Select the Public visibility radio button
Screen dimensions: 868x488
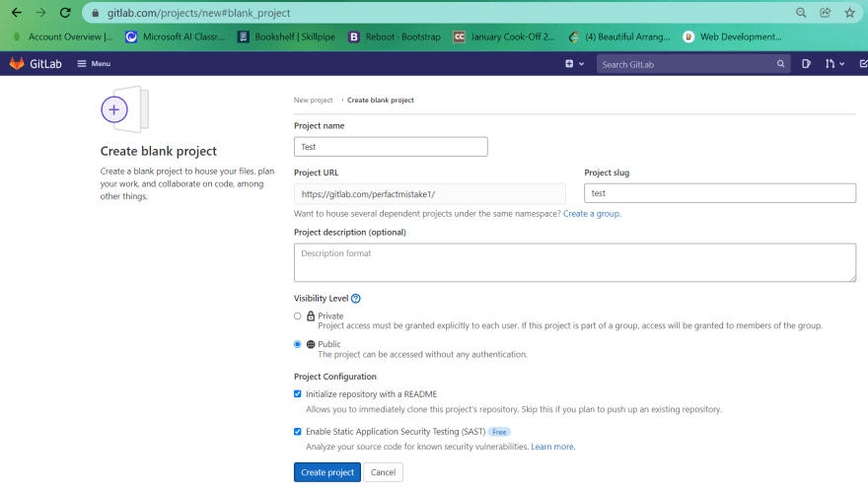point(298,344)
